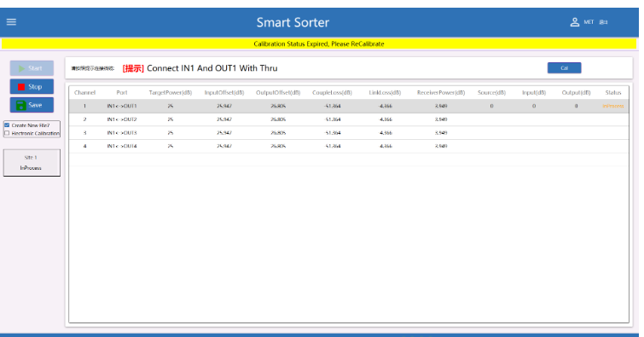The width and height of the screenshot is (644, 337).
Task: Click the CoupleLoss value in IN1<->OUT1 row
Action: tap(332, 106)
